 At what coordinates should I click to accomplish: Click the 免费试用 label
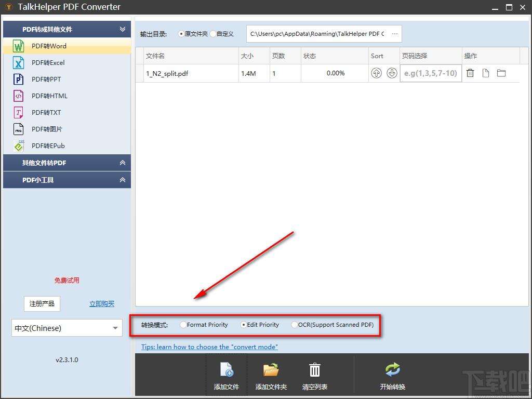67,280
